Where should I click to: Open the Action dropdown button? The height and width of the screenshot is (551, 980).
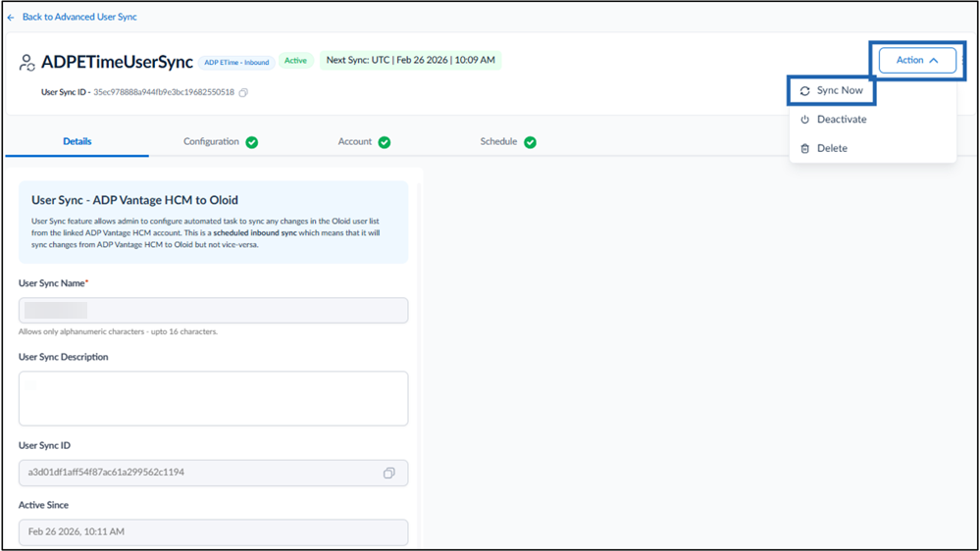(917, 60)
